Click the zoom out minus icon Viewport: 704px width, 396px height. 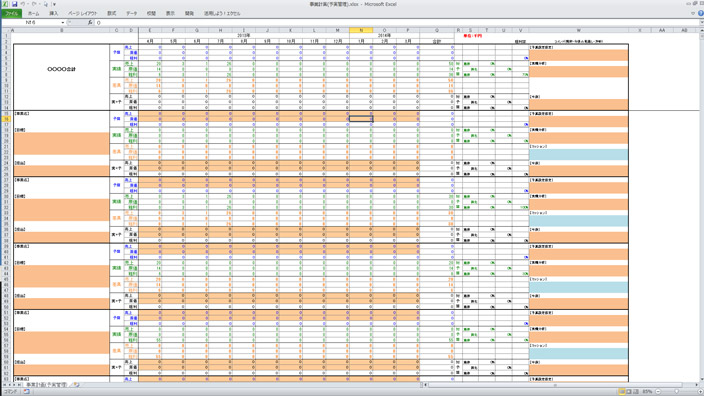tap(658, 392)
